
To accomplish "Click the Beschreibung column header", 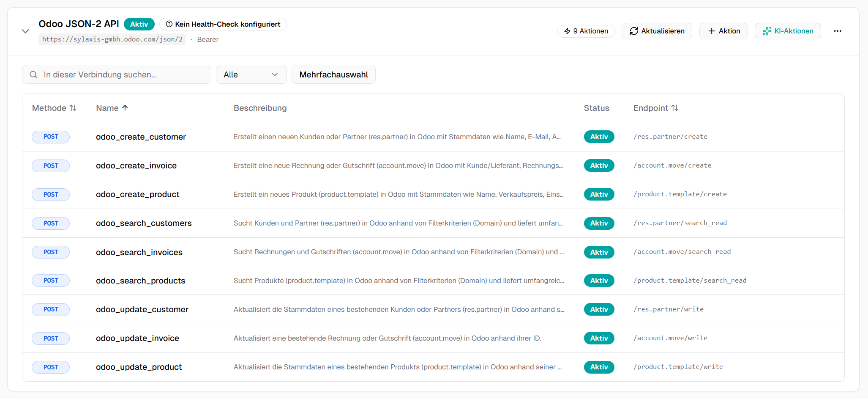I will [260, 108].
